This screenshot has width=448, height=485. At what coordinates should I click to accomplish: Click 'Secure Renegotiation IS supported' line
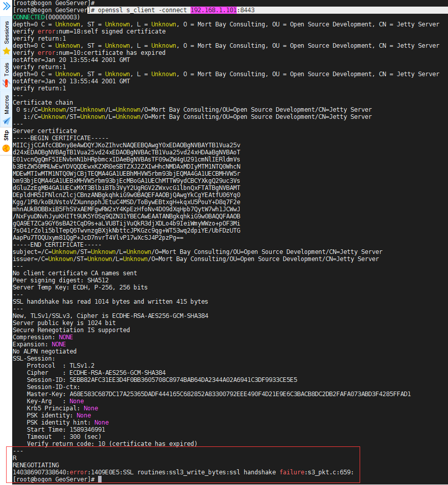(71, 330)
